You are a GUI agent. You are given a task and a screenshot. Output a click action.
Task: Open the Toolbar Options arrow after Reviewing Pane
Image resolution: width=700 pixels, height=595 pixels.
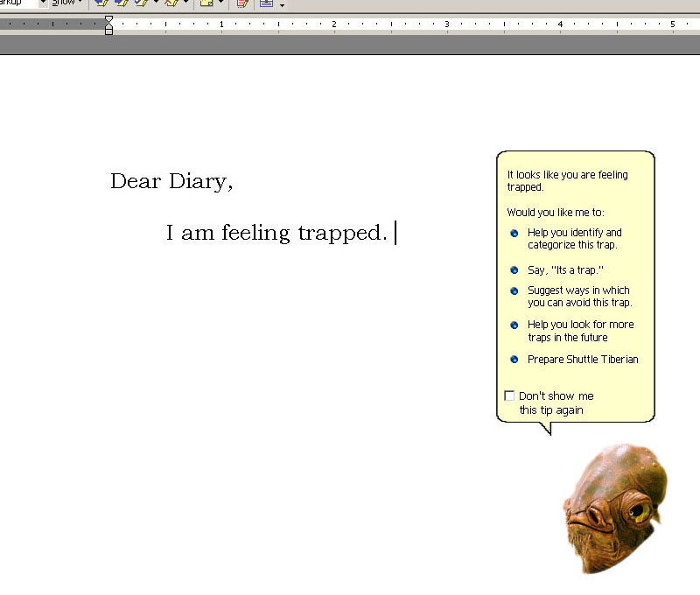point(282,5)
